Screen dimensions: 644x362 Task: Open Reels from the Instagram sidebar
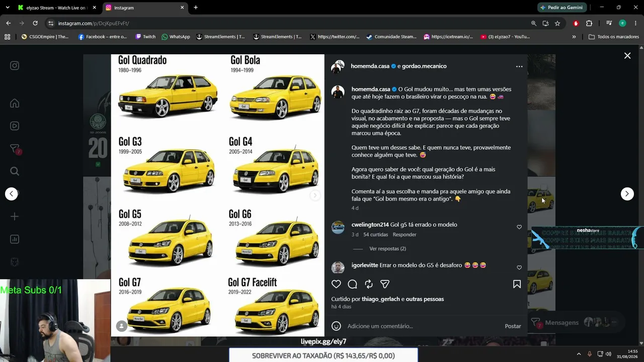(x=15, y=126)
